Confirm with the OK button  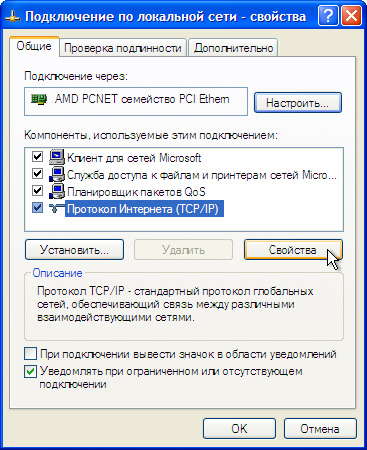click(239, 429)
